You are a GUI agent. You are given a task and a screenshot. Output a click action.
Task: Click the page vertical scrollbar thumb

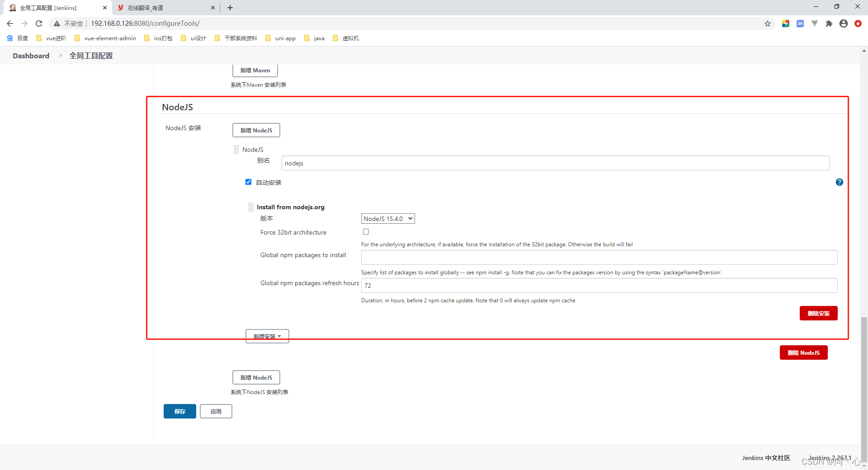(x=864, y=389)
